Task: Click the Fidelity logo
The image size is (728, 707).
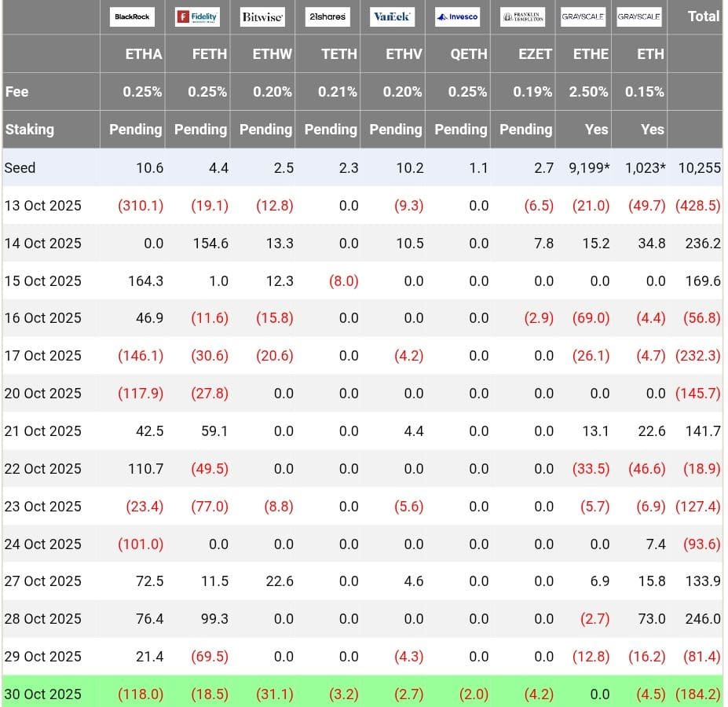Action: [x=197, y=16]
